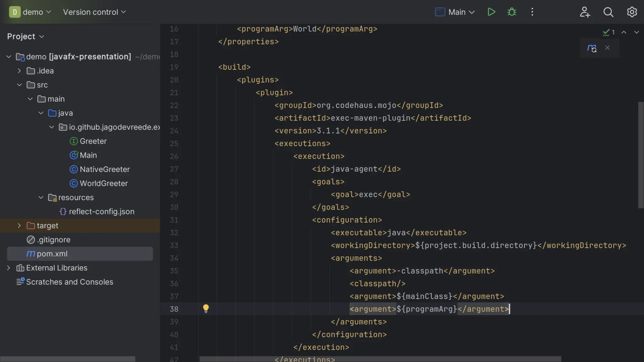The height and width of the screenshot is (362, 644).
Task: Expand the target folder
Action: pos(19,226)
